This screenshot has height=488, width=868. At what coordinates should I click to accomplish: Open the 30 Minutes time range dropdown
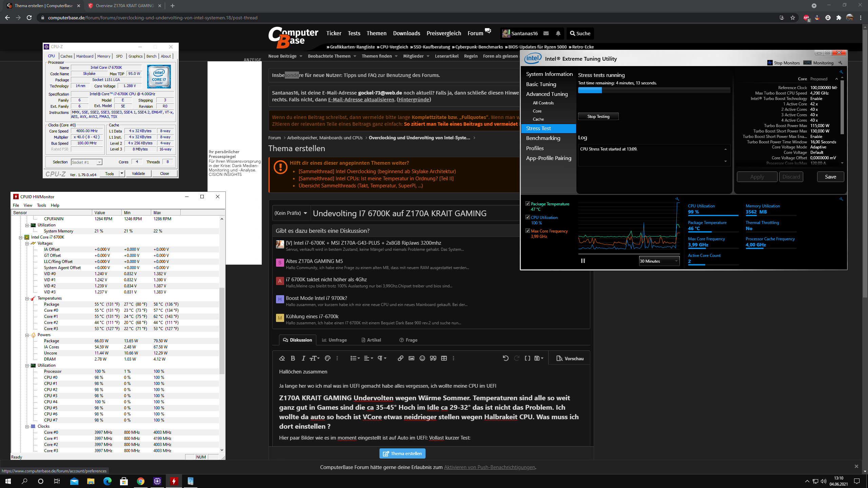(659, 261)
